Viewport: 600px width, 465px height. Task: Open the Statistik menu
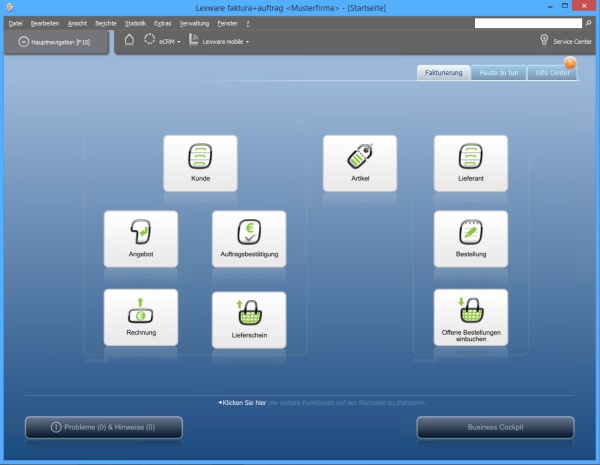[x=135, y=23]
